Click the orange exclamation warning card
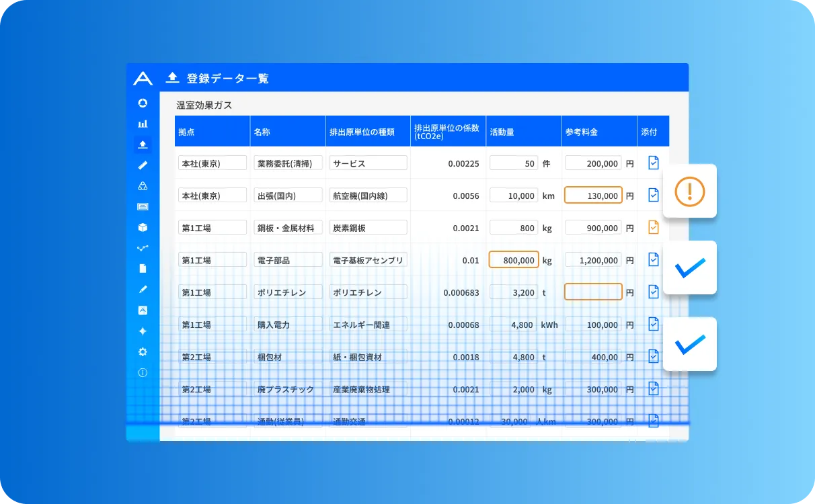Viewport: 815px width, 504px height. pos(689,192)
